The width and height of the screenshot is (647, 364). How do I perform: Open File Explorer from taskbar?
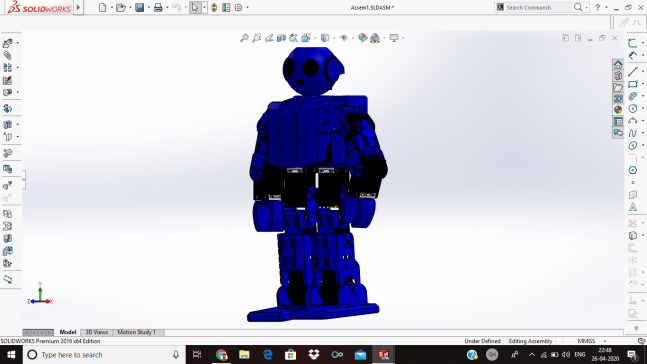click(244, 355)
